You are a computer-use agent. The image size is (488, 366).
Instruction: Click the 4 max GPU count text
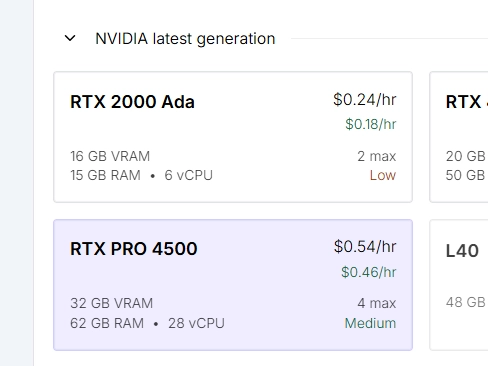(377, 303)
